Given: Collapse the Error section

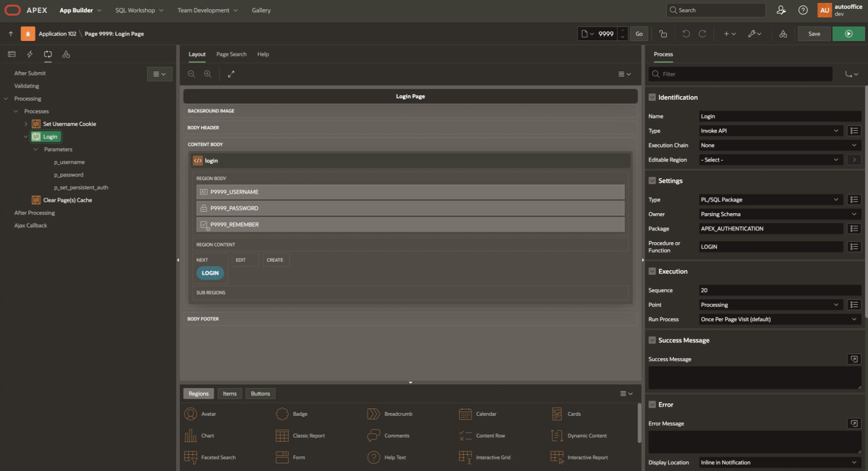Looking at the screenshot, I should point(652,404).
